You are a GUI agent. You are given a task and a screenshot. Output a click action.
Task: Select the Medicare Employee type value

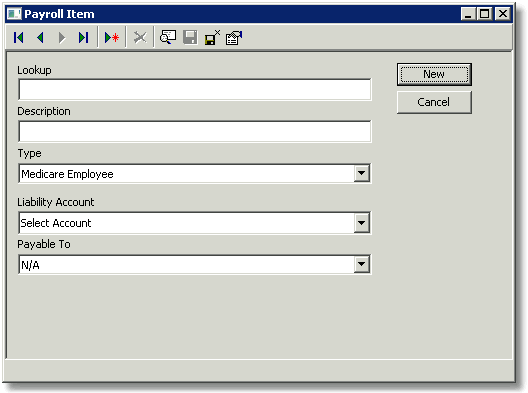[67, 174]
